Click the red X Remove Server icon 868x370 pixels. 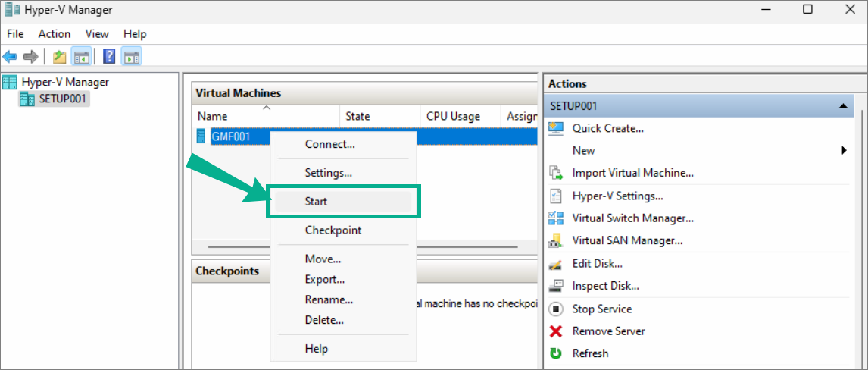(556, 331)
